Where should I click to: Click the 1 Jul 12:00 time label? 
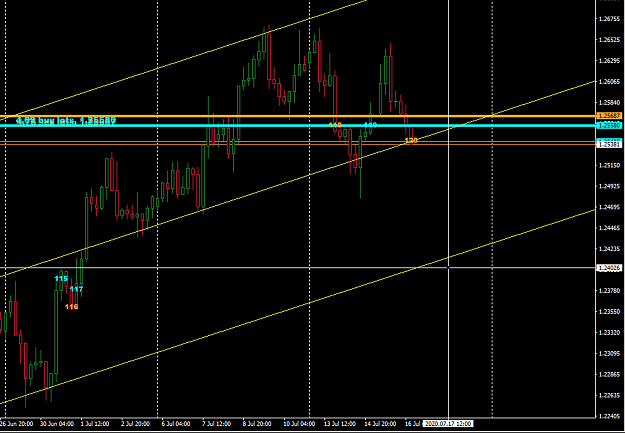point(97,423)
